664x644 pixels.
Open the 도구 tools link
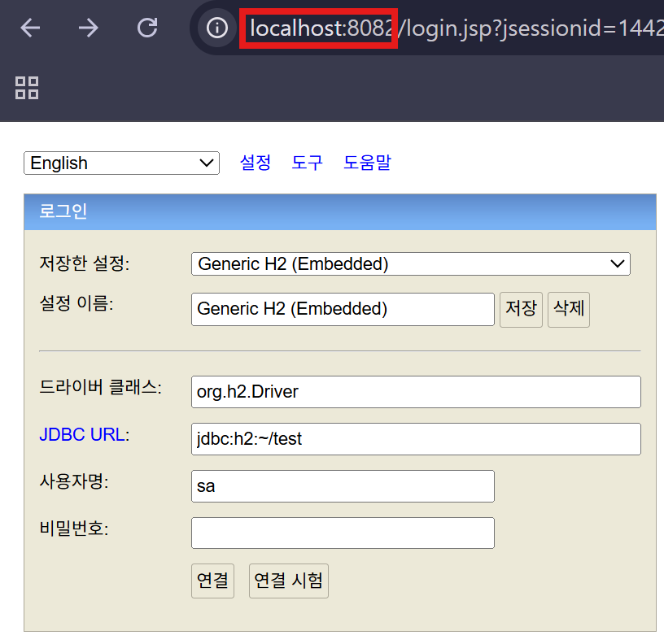point(307,163)
